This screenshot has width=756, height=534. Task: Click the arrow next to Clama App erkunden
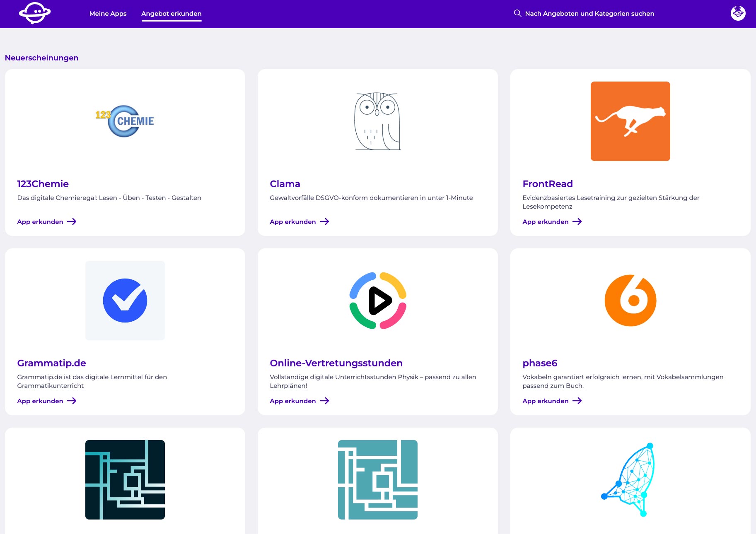pos(324,221)
